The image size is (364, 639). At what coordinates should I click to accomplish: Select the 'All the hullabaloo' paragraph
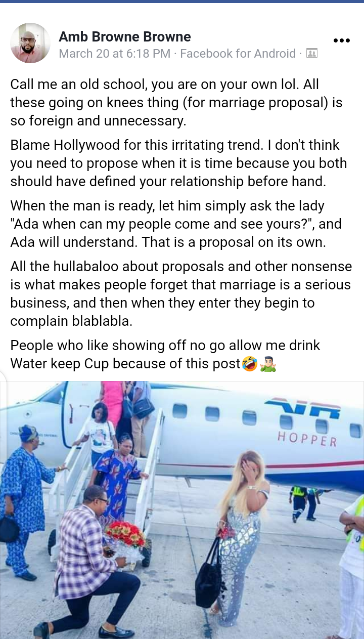[x=180, y=294]
